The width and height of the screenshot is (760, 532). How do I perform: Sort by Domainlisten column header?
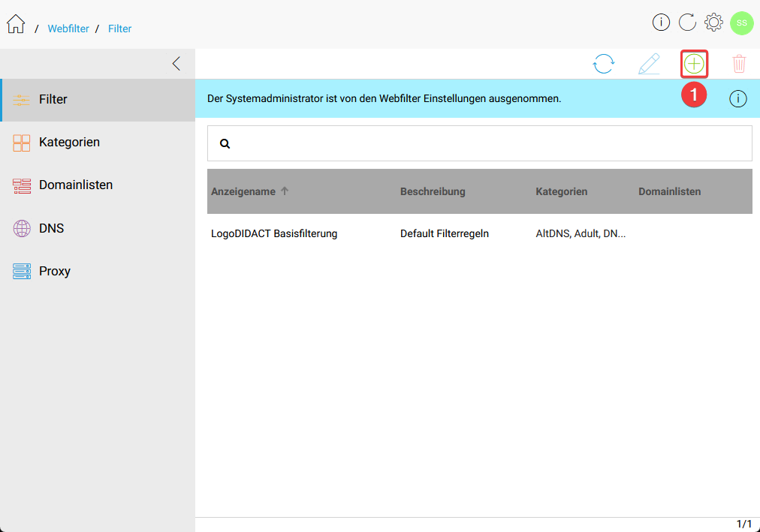[x=669, y=191]
